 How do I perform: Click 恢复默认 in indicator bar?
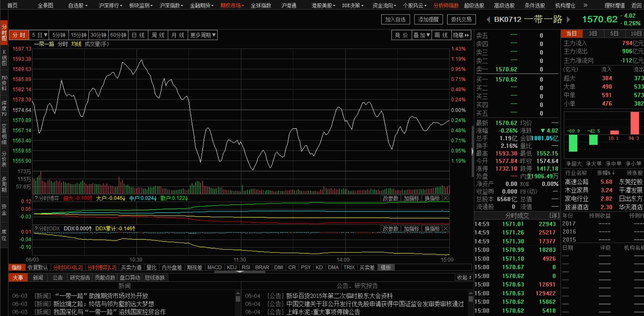(38, 267)
